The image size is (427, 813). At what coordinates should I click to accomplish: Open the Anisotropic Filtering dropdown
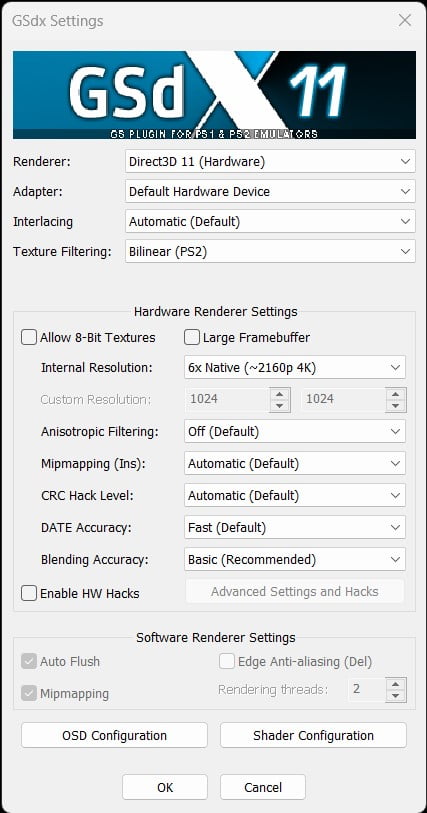pos(295,431)
